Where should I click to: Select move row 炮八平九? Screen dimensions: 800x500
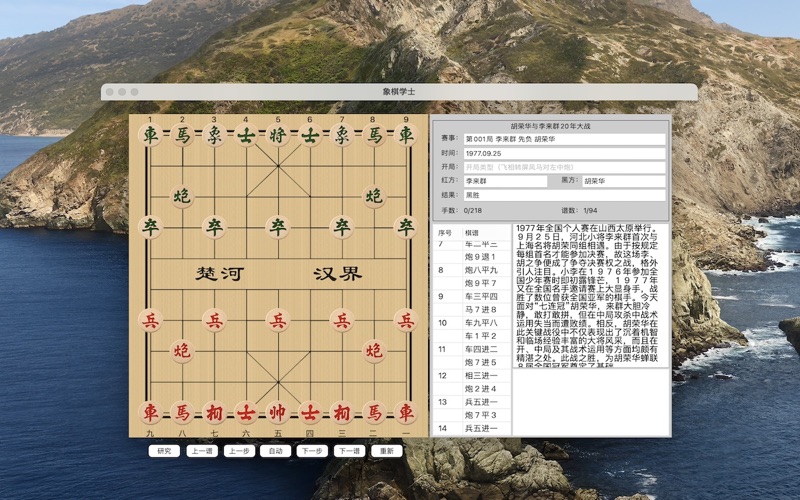(472, 270)
